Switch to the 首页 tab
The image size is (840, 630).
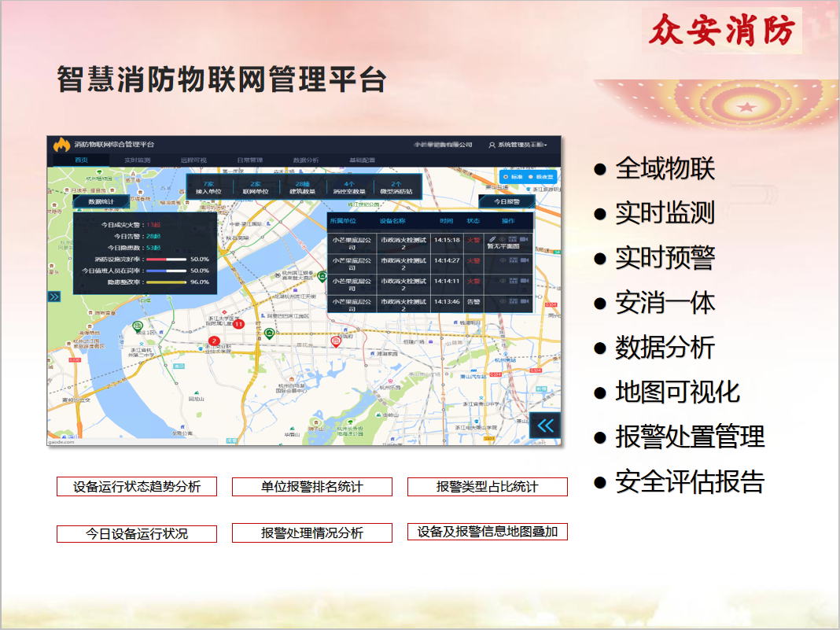[82, 160]
